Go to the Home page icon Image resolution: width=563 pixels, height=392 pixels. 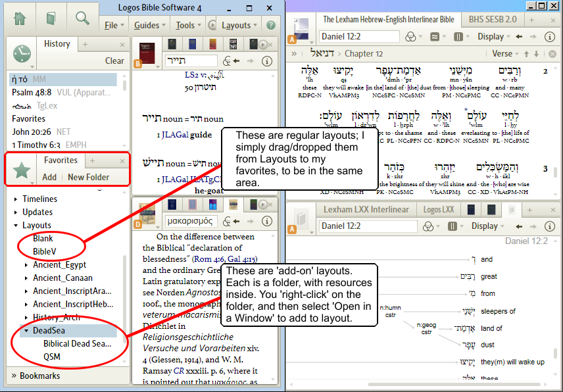pyautogui.click(x=20, y=18)
